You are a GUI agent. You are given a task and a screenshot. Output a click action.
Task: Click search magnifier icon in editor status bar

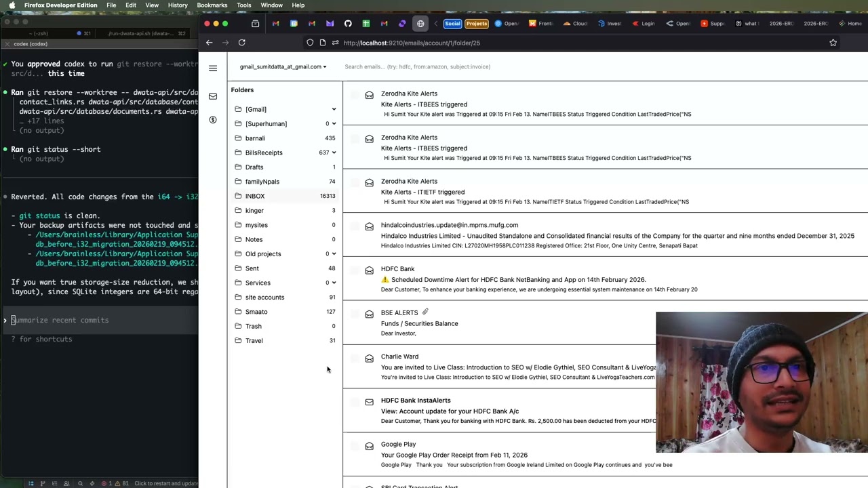80,483
